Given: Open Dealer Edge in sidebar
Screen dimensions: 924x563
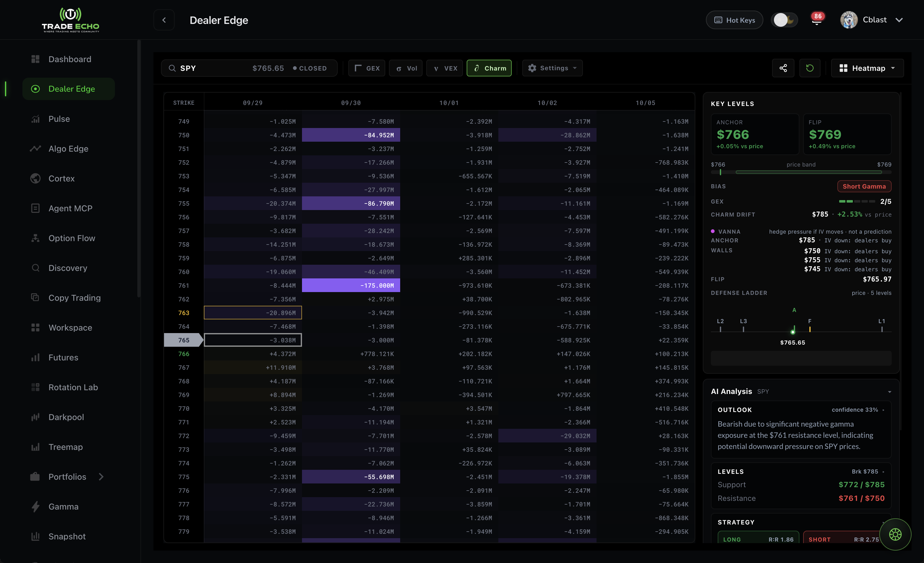Looking at the screenshot, I should pos(69,89).
